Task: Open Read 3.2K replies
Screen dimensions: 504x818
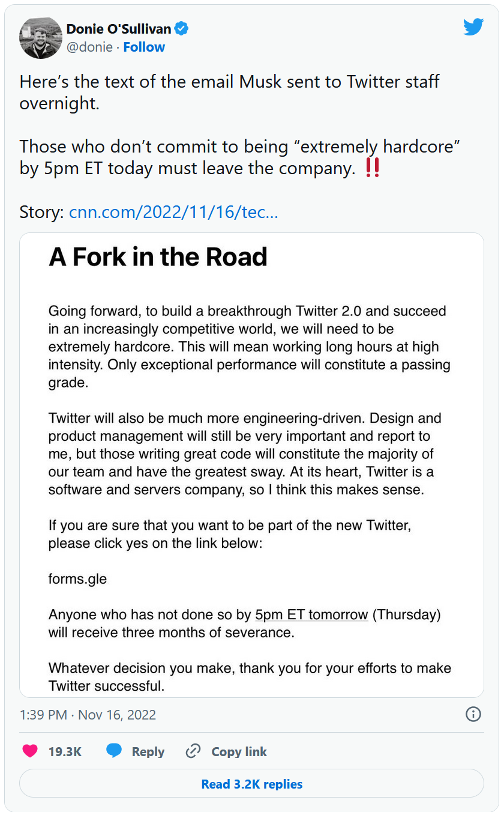Action: tap(252, 784)
